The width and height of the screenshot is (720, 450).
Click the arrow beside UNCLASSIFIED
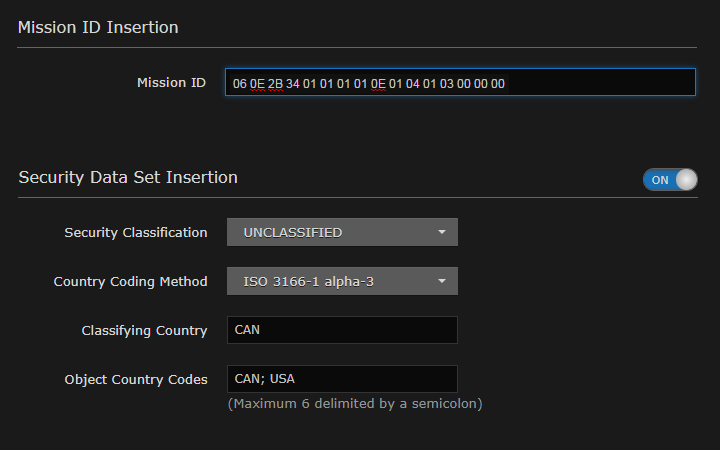click(442, 232)
